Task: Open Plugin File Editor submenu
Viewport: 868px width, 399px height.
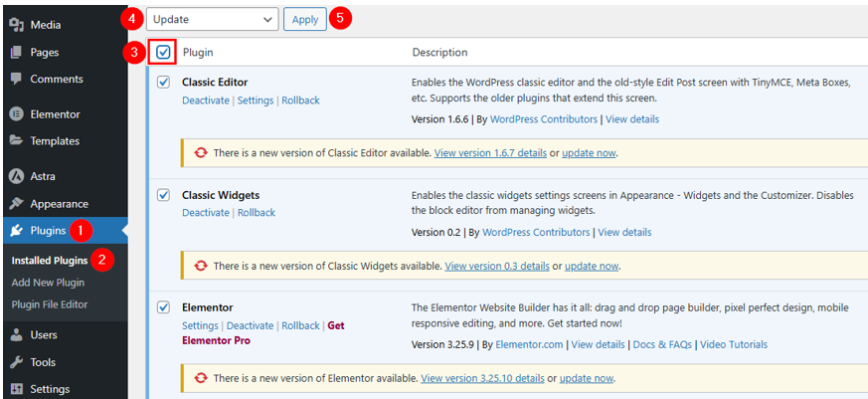Action: pos(50,304)
